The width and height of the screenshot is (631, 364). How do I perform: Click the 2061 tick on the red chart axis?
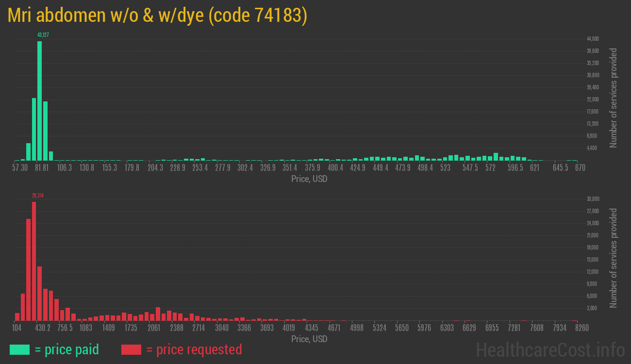tap(154, 328)
